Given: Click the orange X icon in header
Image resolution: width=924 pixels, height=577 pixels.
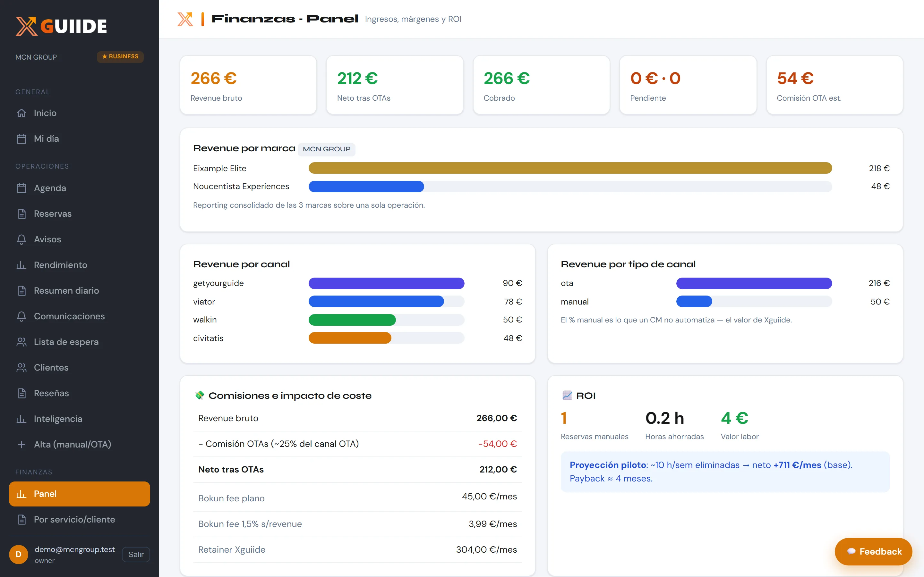Looking at the screenshot, I should click(185, 19).
